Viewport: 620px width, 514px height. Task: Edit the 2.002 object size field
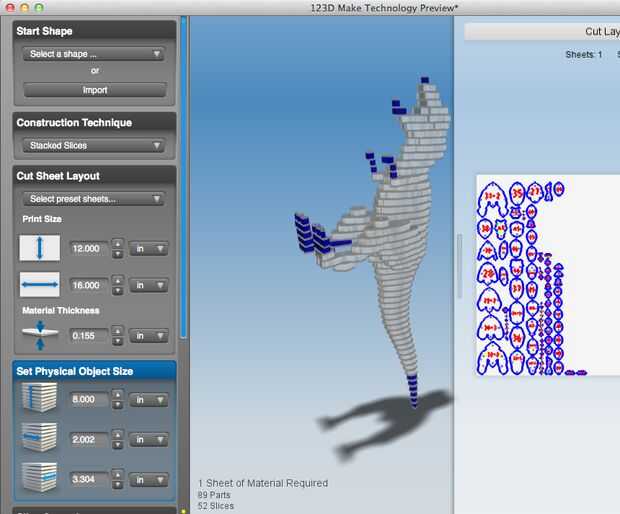tap(89, 439)
